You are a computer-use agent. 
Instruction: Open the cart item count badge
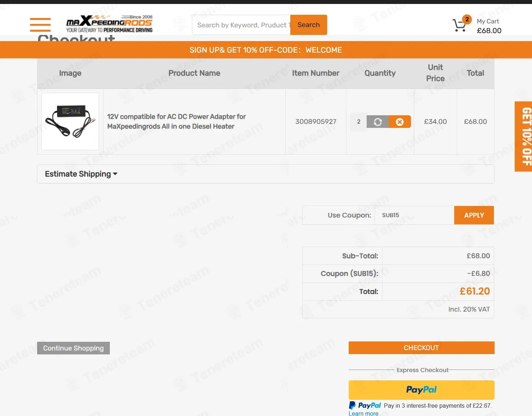[467, 19]
